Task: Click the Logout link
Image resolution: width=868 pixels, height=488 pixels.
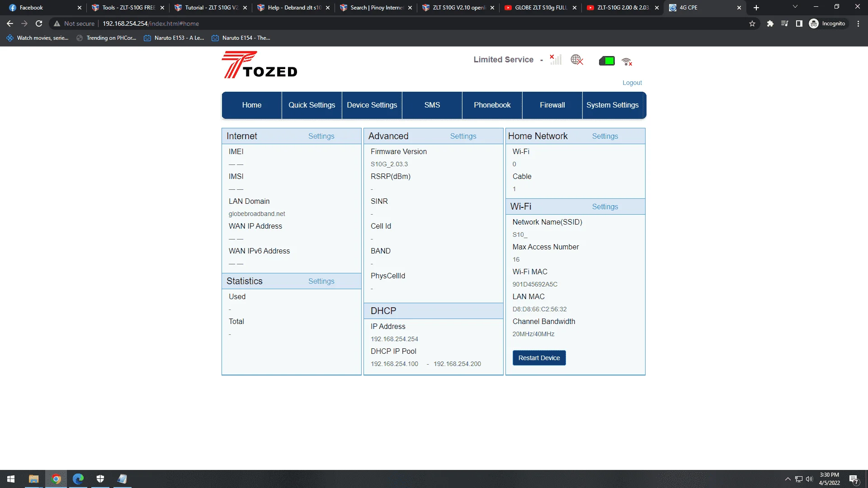Action: 632,83
